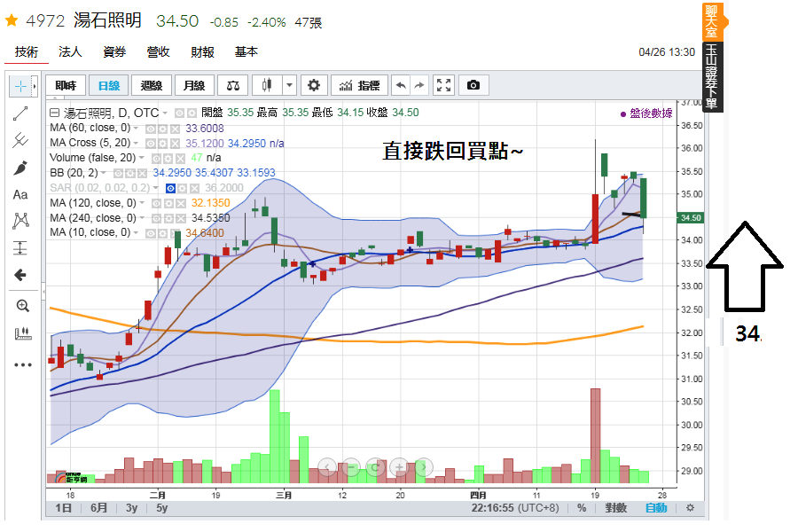
Task: Hide the MA (10, close, 0) line
Action: click(x=151, y=233)
